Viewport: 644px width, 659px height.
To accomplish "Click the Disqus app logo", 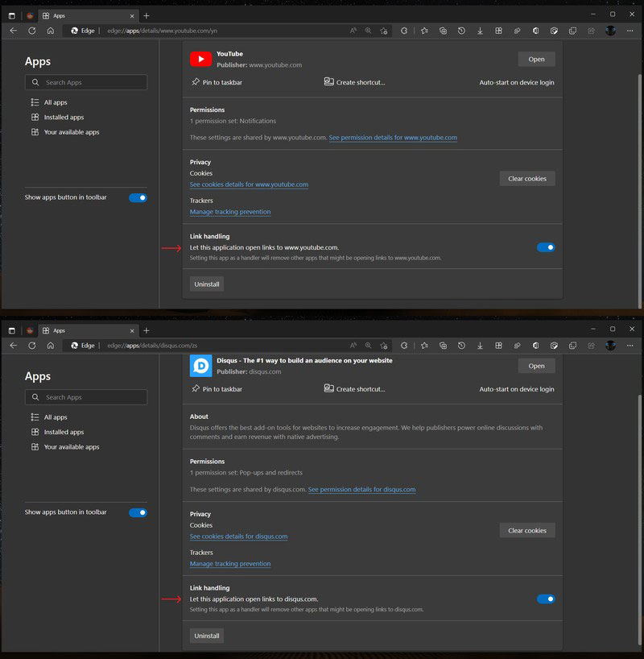I will [x=200, y=366].
